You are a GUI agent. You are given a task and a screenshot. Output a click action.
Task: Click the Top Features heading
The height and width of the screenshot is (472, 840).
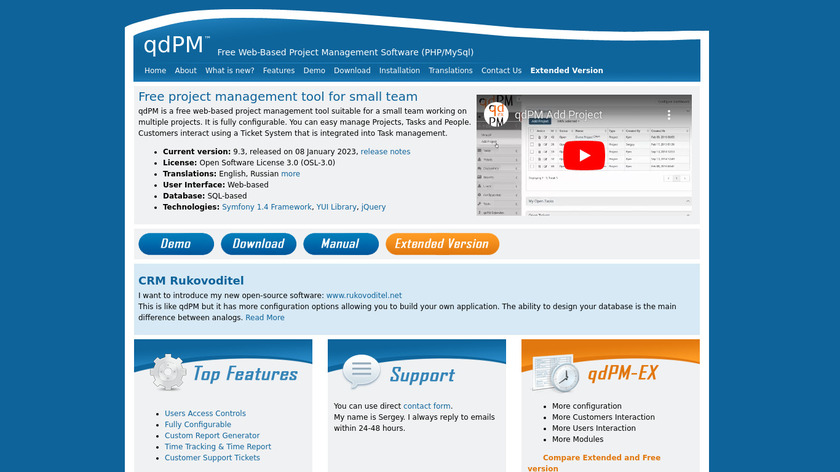[245, 374]
